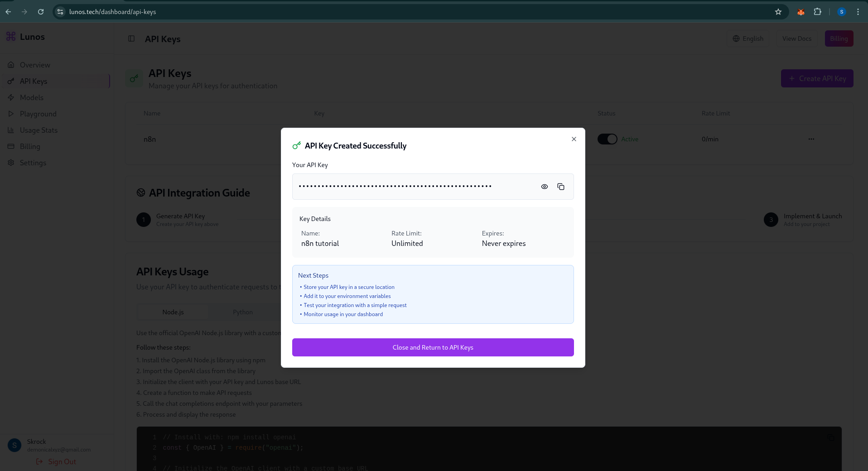Image resolution: width=868 pixels, height=471 pixels.
Task: Click step 1 Generate API Key circle
Action: click(144, 220)
